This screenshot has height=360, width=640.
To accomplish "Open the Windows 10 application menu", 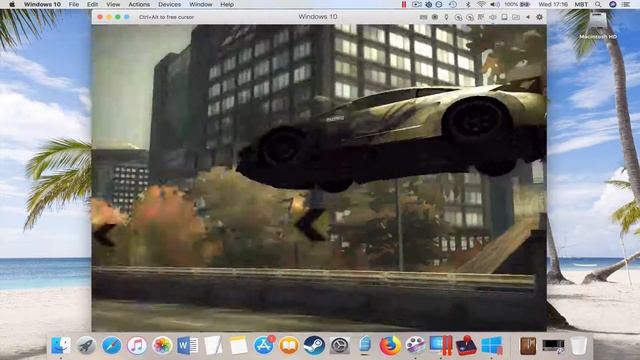I will tap(42, 4).
